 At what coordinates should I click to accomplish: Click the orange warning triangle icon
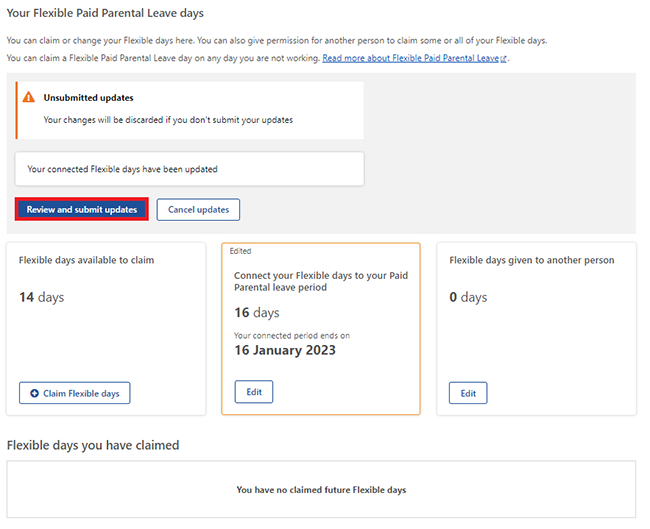click(x=29, y=98)
